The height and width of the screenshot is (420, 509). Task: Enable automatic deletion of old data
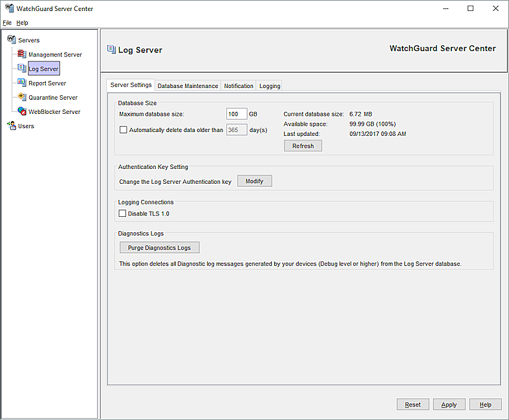click(124, 129)
